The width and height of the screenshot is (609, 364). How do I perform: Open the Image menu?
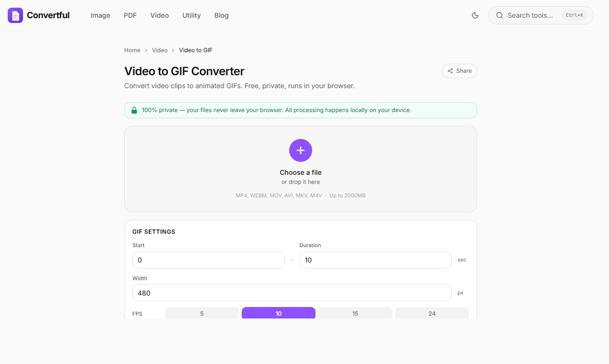point(100,15)
